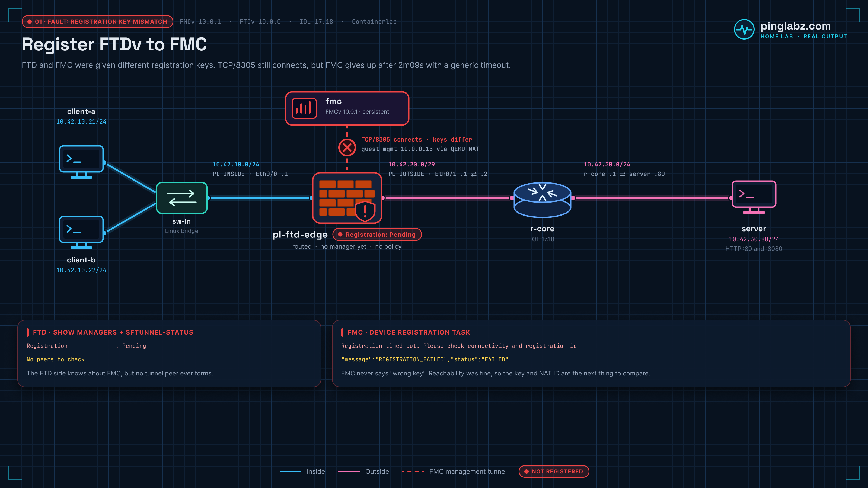Screen dimensions: 868x488
Task: Click guest mgmt 10.0.0.15 via QEMU NAT
Action: click(x=420, y=149)
